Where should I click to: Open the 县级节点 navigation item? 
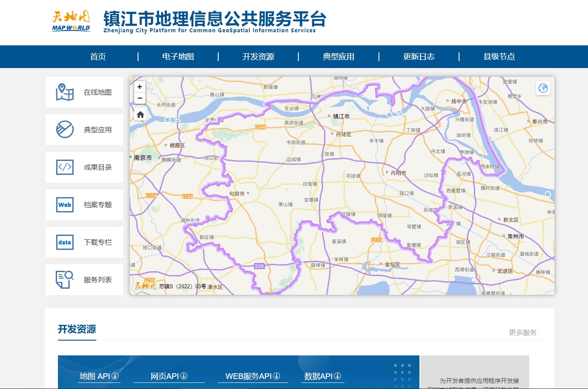point(499,57)
